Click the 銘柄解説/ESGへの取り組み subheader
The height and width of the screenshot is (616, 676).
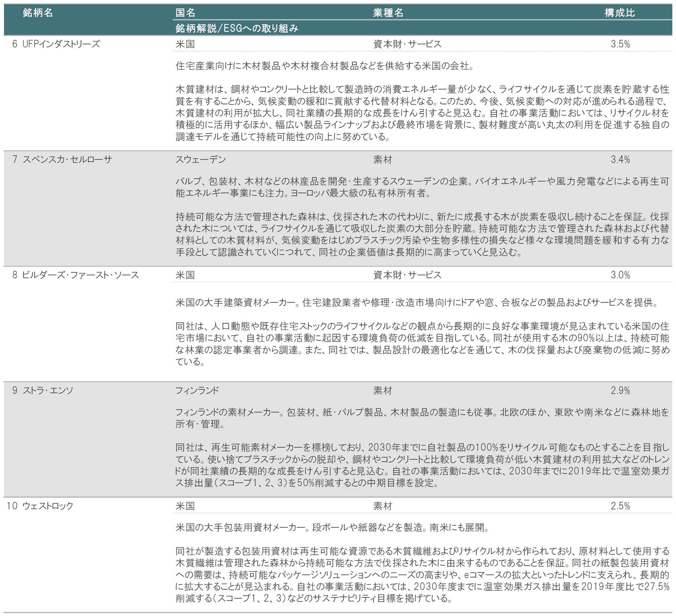(237, 28)
